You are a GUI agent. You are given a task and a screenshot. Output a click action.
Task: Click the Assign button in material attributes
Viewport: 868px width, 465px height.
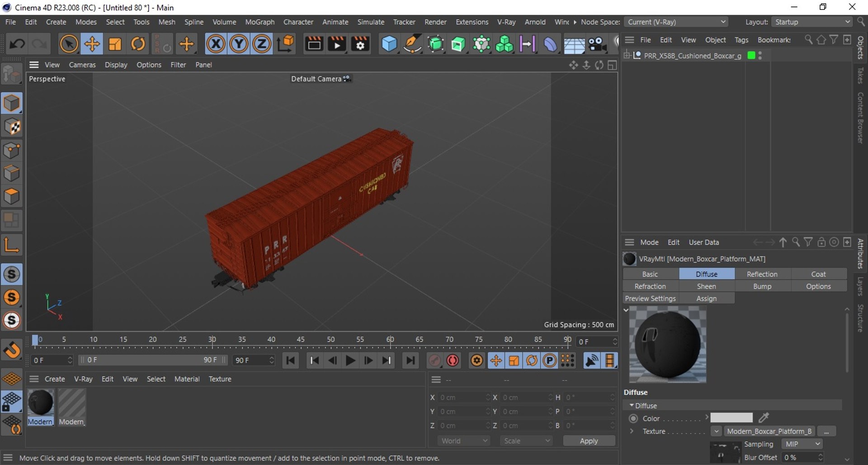click(706, 299)
